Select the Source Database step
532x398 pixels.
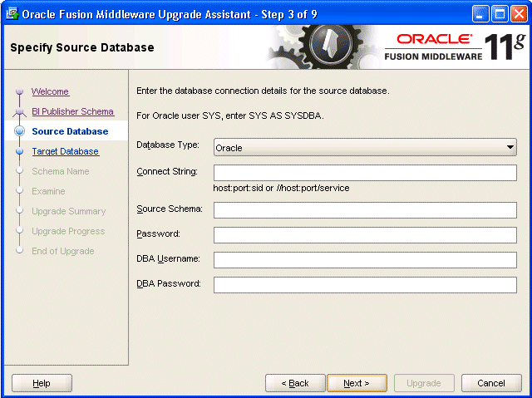click(70, 131)
